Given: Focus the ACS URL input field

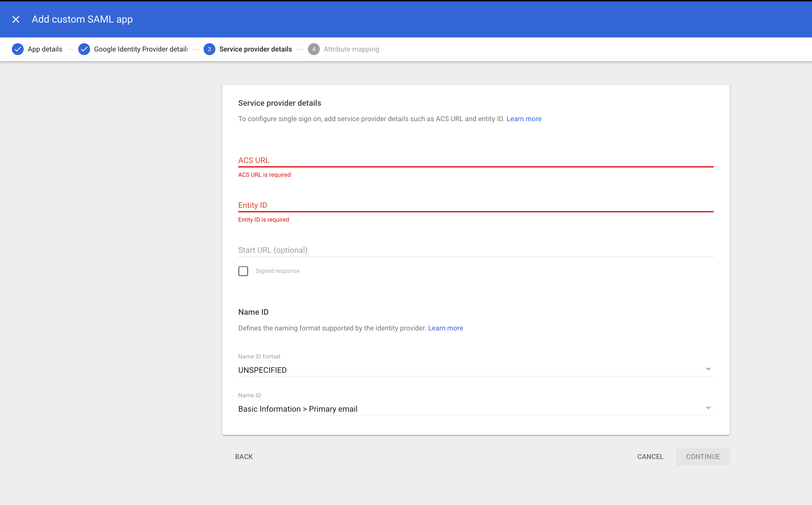Looking at the screenshot, I should 476,160.
